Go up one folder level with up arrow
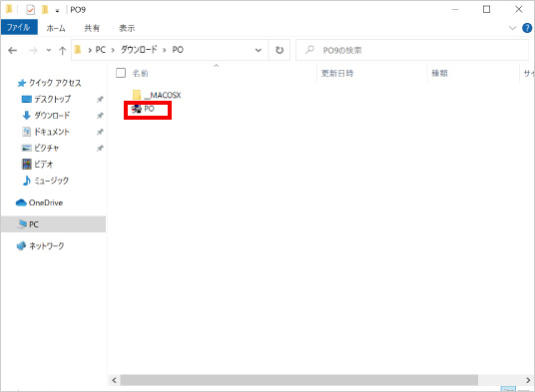535x392 pixels. coord(62,51)
